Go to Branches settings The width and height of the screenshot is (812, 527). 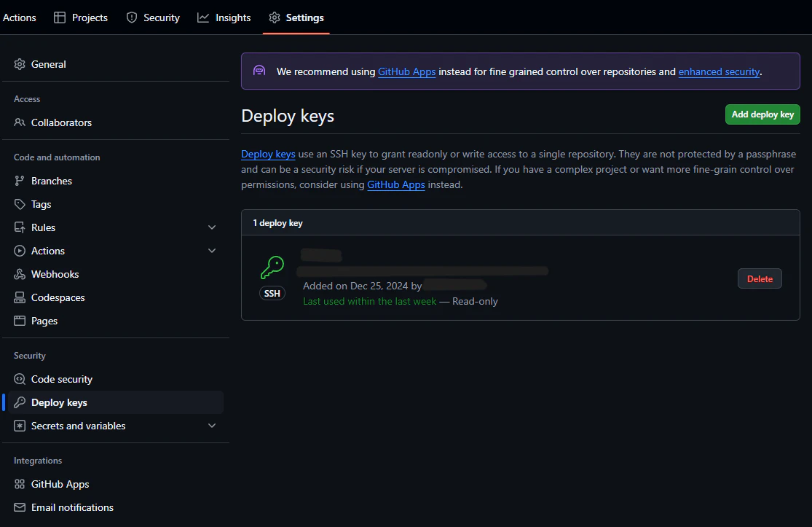[x=116, y=181]
